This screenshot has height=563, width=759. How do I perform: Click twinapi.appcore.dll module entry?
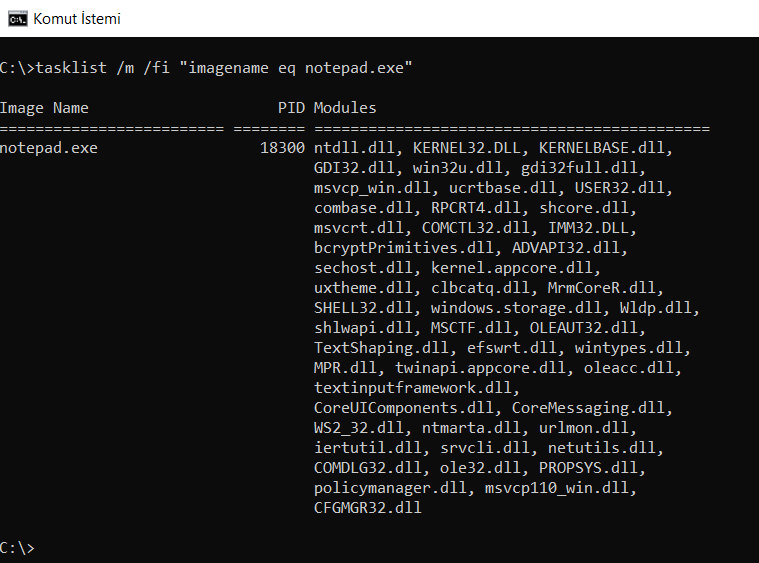point(480,368)
